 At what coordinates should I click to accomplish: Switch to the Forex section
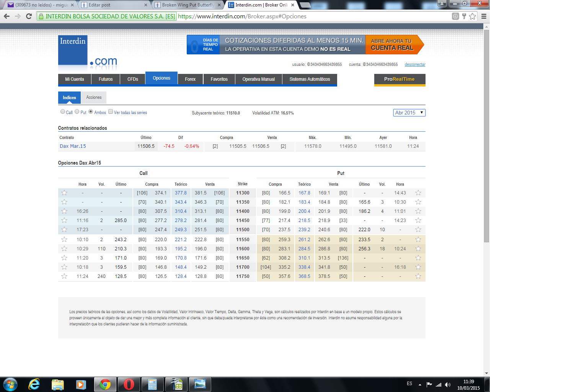pos(190,79)
